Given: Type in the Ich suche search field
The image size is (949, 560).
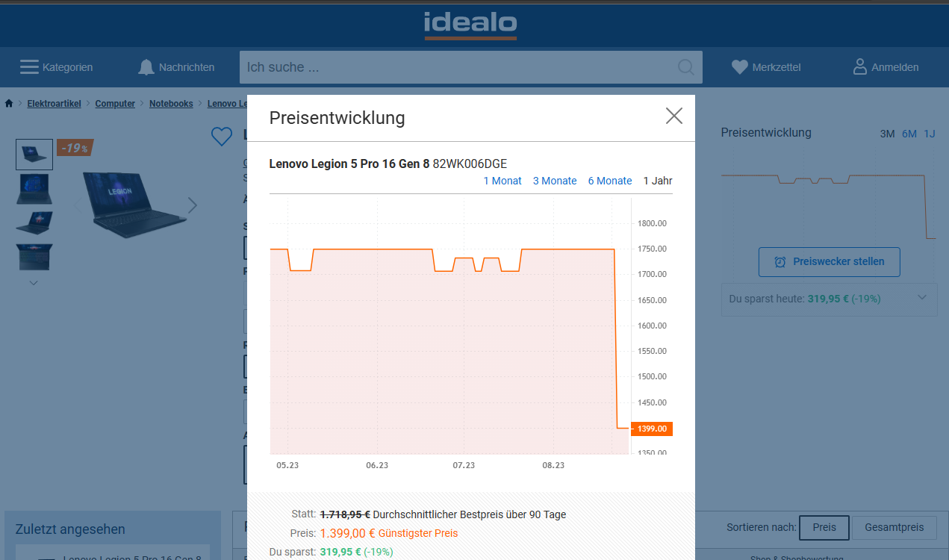Looking at the screenshot, I should (455, 67).
